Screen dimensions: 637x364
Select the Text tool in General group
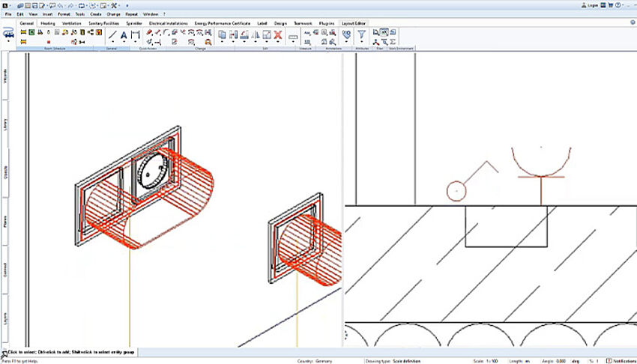124,34
